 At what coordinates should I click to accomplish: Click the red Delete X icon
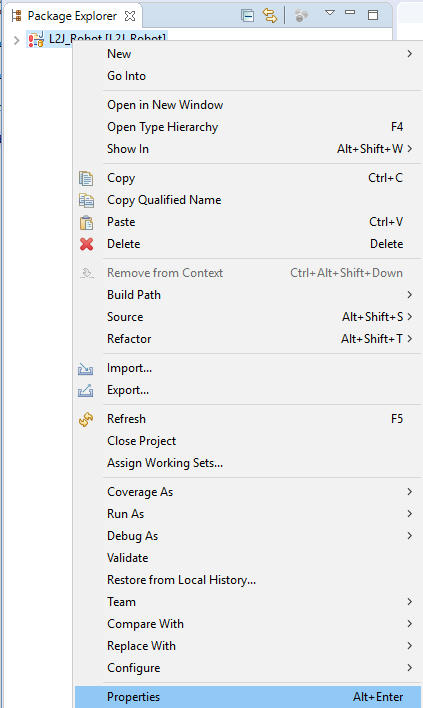point(86,244)
